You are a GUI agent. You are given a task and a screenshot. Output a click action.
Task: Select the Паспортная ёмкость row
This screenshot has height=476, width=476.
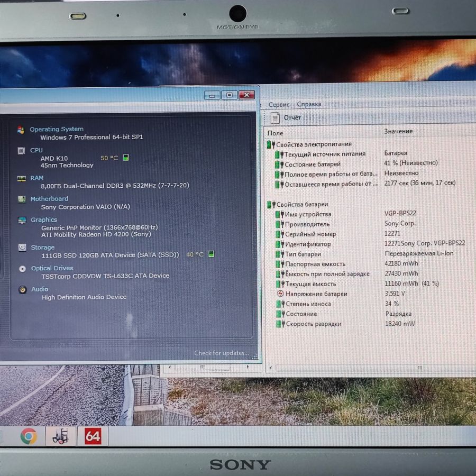[x=370, y=263]
